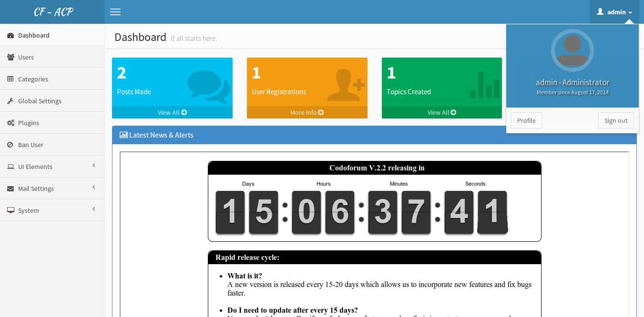Click the UI Elements laptop icon
Viewport: 644px width, 317px height.
point(10,167)
